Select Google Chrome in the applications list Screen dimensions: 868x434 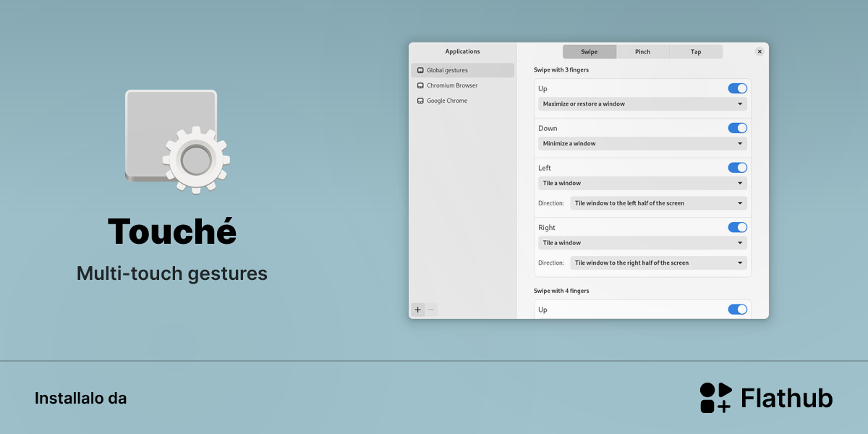pos(463,101)
